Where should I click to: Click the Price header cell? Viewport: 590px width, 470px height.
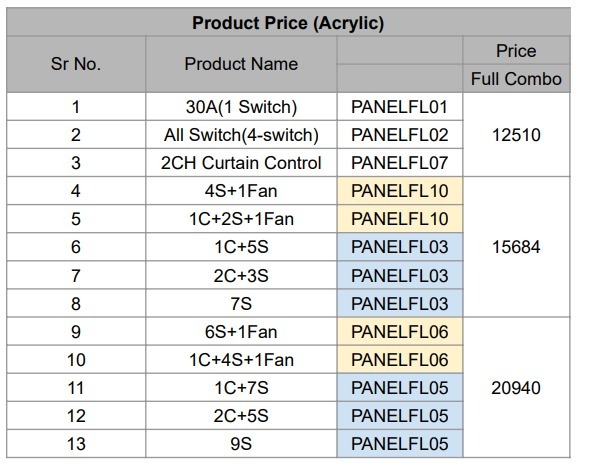[517, 50]
